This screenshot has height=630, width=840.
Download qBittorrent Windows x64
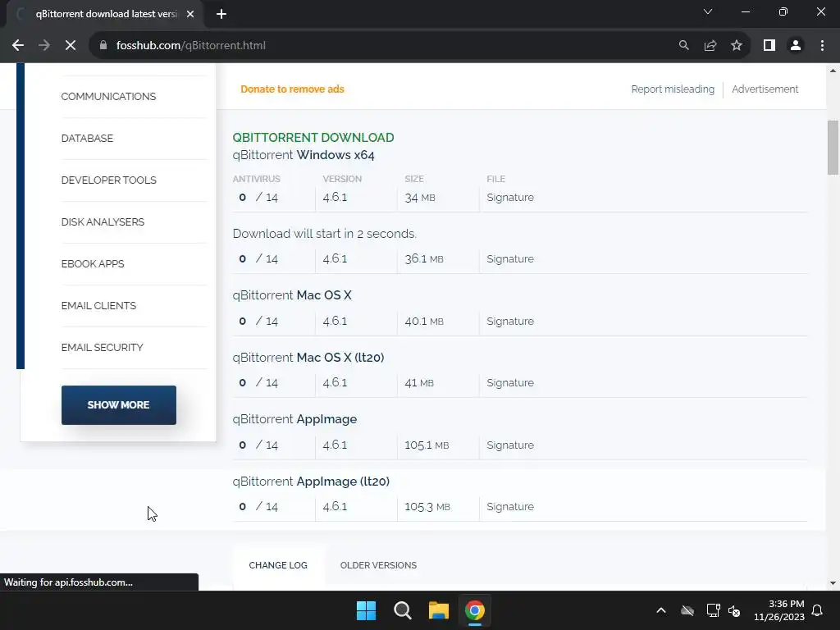(x=304, y=155)
